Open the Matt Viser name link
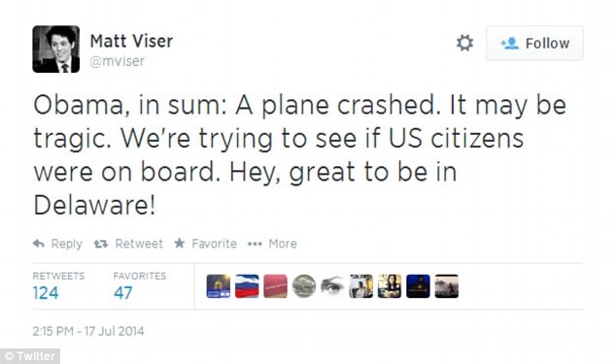 131,41
